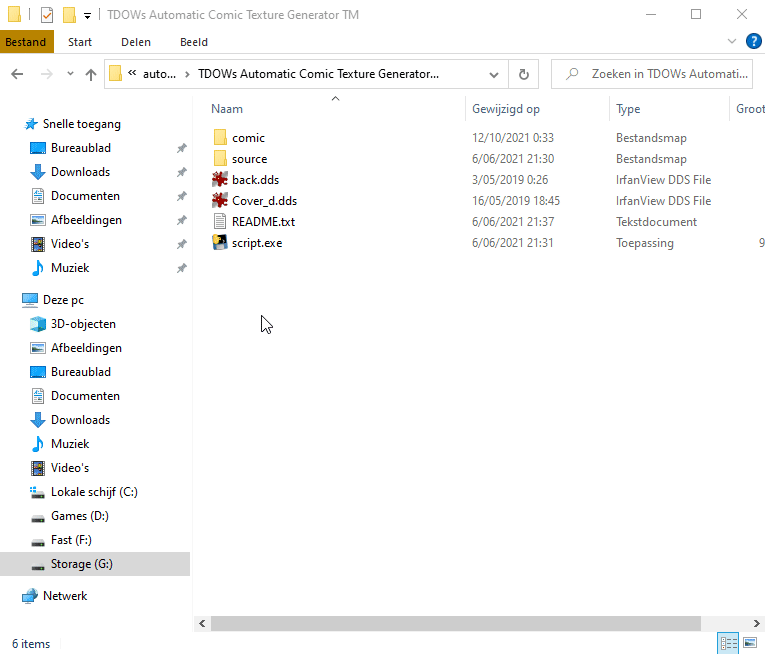Open pinned Bureaublad under Snelle toegang
Viewport: 765px width, 654px height.
[81, 148]
